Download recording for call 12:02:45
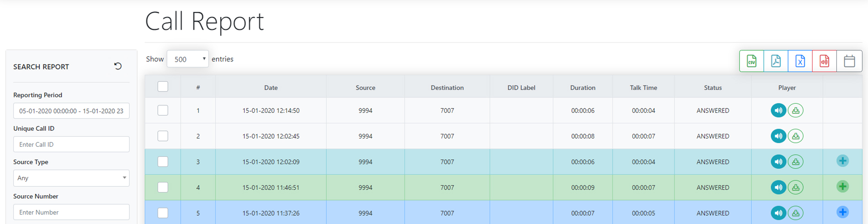 [796, 136]
